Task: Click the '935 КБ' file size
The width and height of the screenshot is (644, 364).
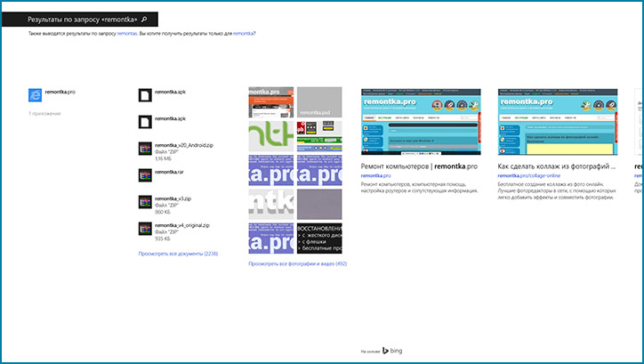Action: click(162, 239)
